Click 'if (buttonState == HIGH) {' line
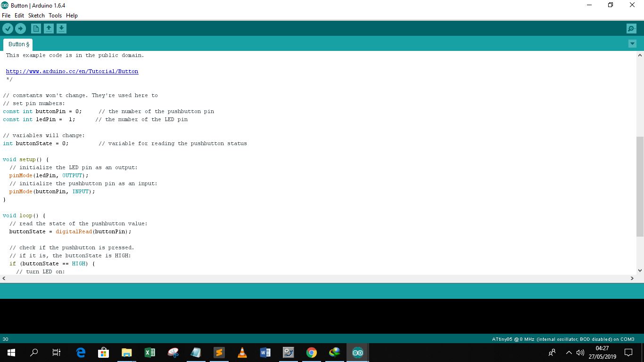644x362 pixels. (x=52, y=264)
